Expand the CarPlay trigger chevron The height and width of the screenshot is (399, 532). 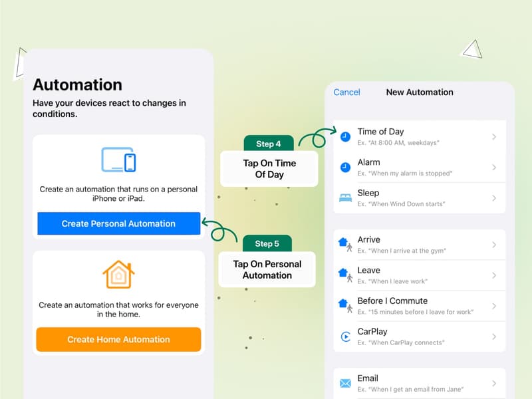click(495, 336)
